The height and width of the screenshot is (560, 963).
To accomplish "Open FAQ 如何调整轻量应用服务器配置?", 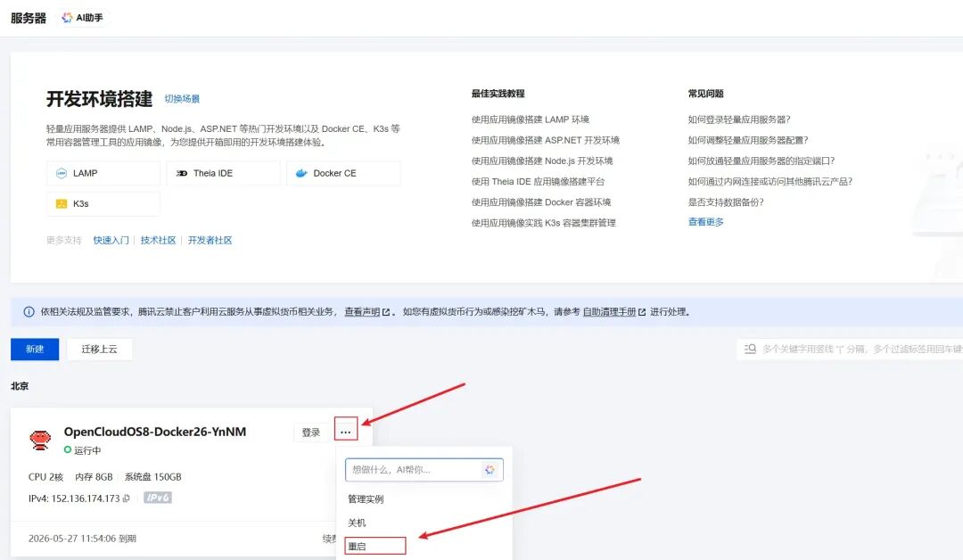I will pos(748,140).
